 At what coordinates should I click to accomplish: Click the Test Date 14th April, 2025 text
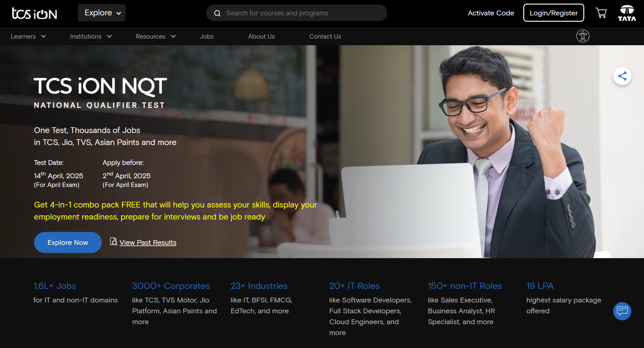coord(59,176)
